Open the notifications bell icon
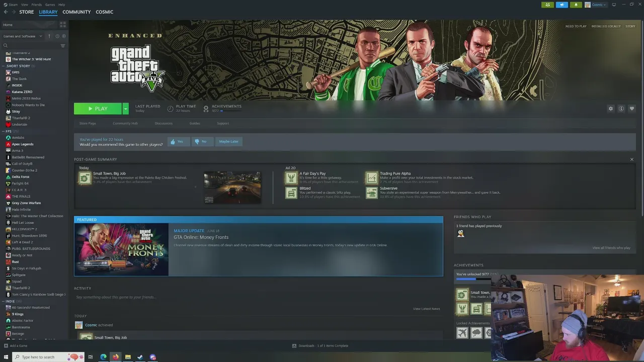Viewport: 644px width, 362px height. click(576, 5)
